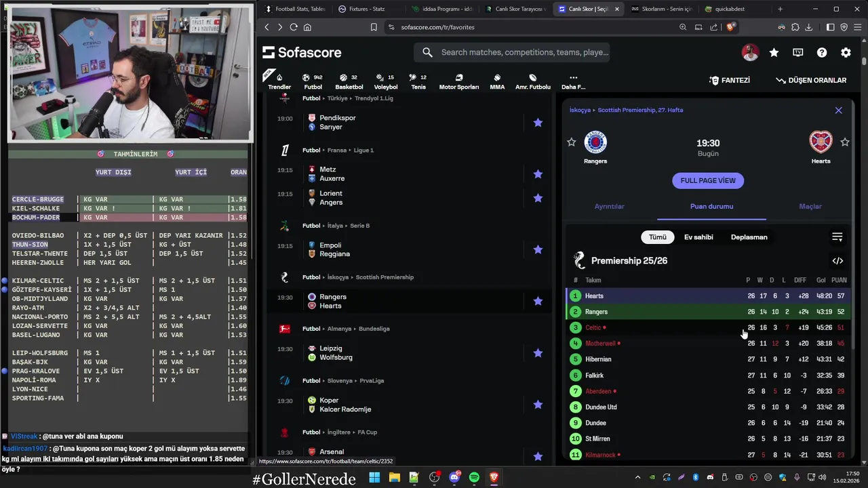Select the Deplasman standings filter
The width and height of the screenshot is (868, 488).
[749, 237]
